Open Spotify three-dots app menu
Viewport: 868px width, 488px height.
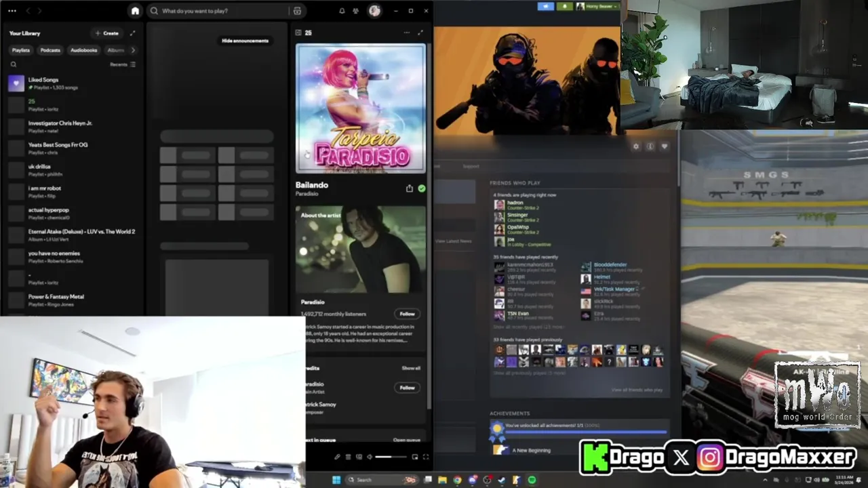11,11
